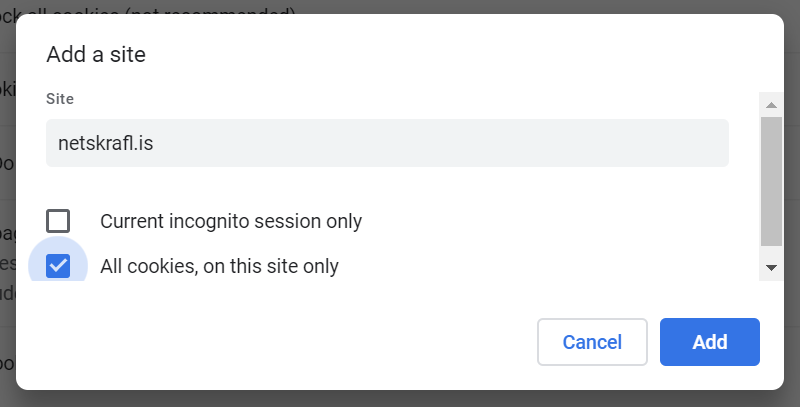Viewport: 800px width, 407px height.
Task: Click the dimmed background below the dialog
Action: coord(400,399)
